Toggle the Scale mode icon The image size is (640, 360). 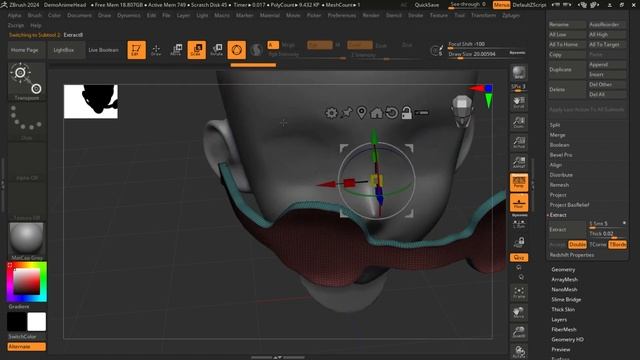click(x=196, y=50)
